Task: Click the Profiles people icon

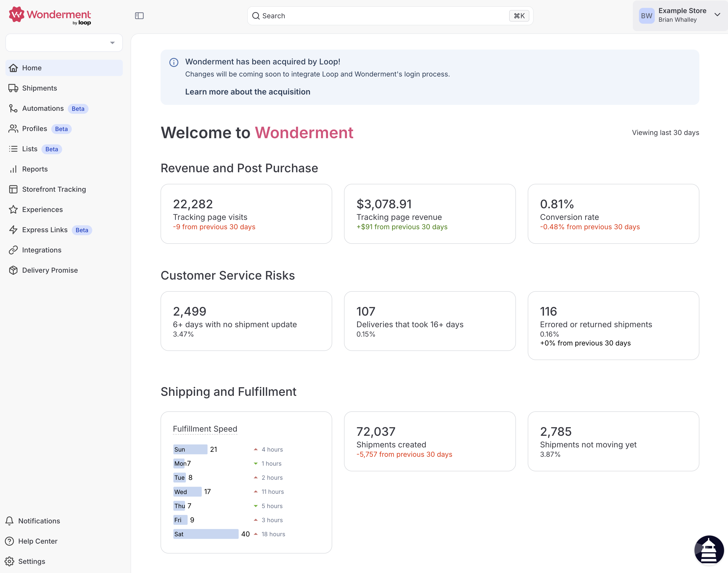Action: pos(13,129)
